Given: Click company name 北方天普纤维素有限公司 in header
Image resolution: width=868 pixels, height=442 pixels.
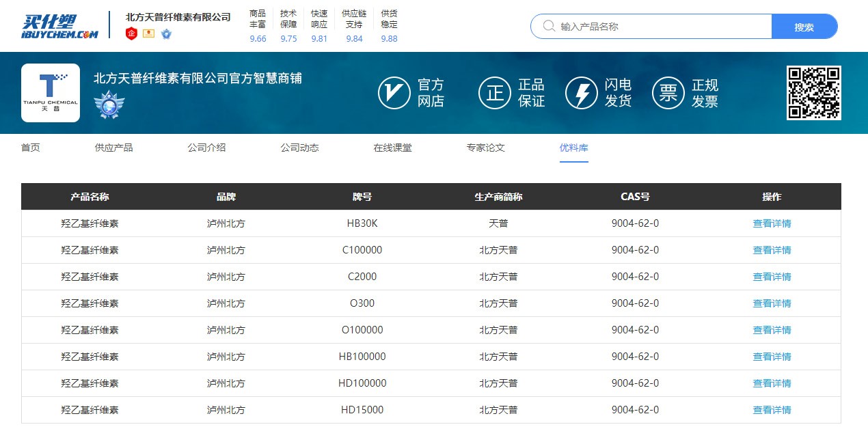Looking at the screenshot, I should 178,17.
